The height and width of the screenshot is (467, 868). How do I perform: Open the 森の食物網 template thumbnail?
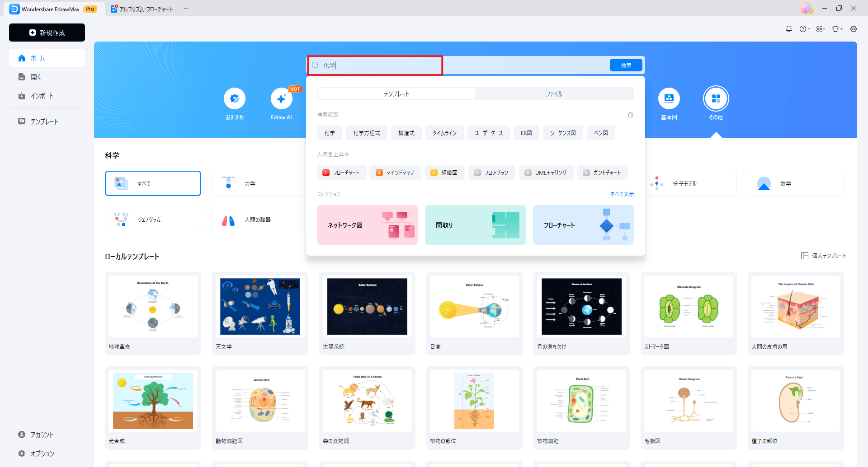367,401
